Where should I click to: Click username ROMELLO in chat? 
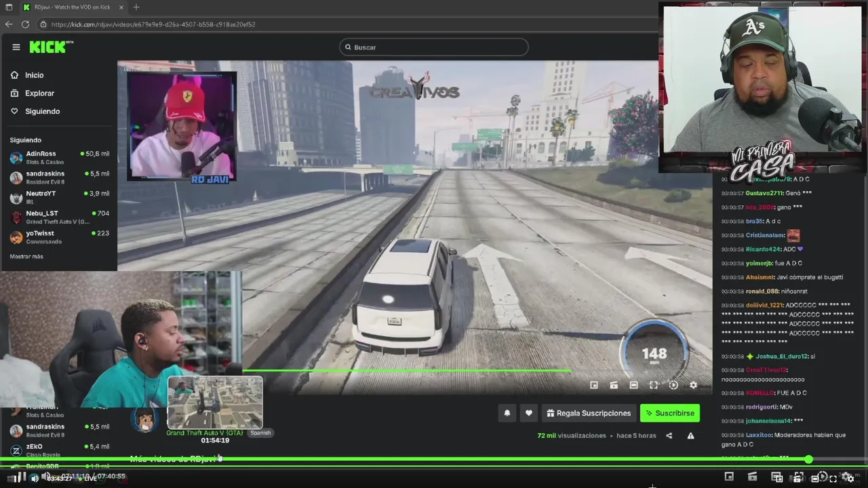point(759,393)
